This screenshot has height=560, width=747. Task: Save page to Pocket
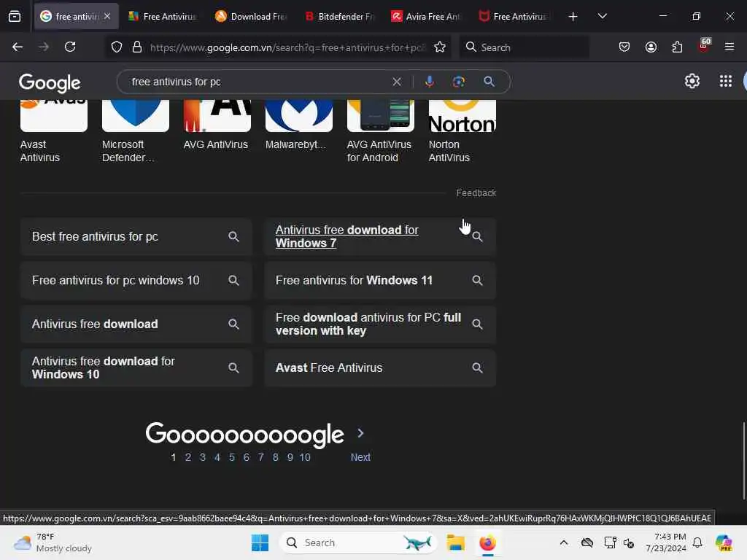click(x=624, y=47)
